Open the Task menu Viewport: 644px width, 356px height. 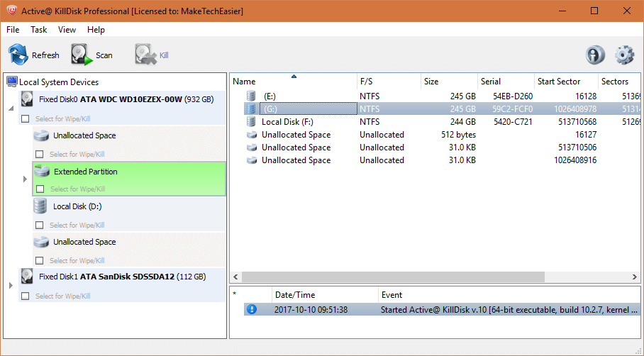point(38,30)
